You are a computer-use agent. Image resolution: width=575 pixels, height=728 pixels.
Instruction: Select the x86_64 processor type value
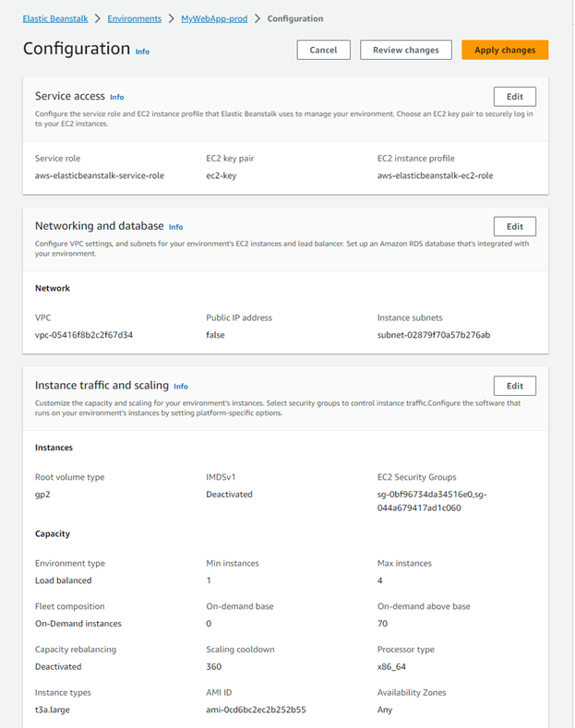click(391, 667)
